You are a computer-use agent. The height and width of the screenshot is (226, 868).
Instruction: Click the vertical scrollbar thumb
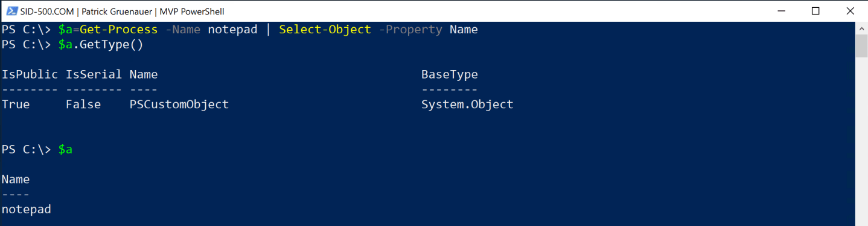(861, 45)
